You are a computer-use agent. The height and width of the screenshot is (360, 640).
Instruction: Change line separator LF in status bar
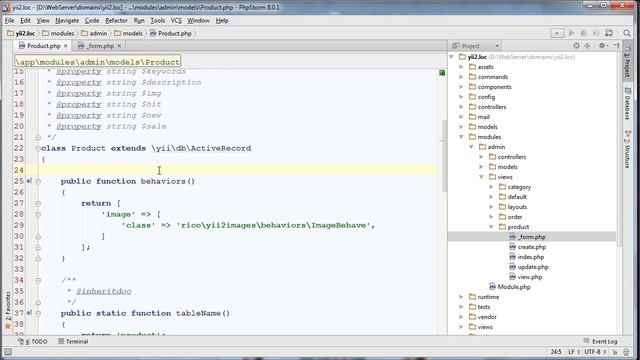[573, 352]
